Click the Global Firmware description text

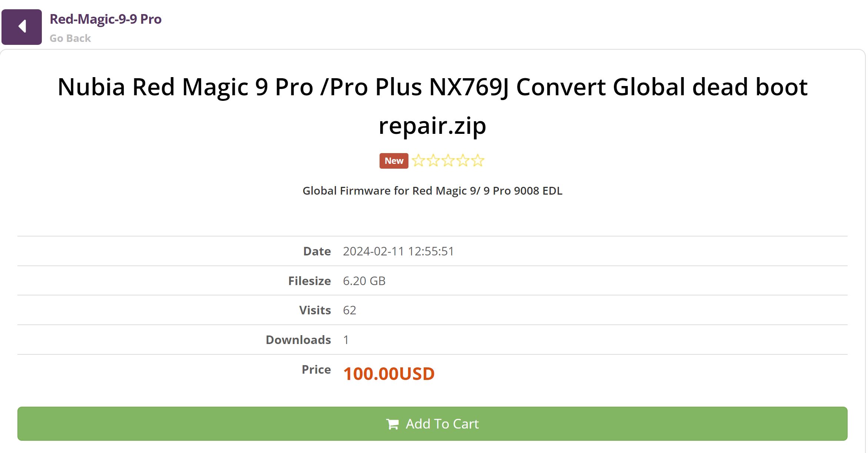tap(433, 191)
